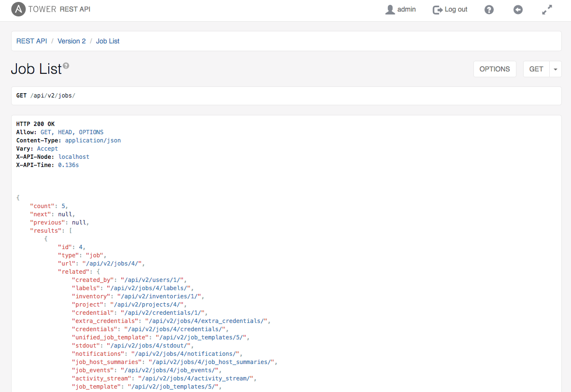571x392 pixels.
Task: Go to REST API breadcrumb
Action: pos(32,41)
